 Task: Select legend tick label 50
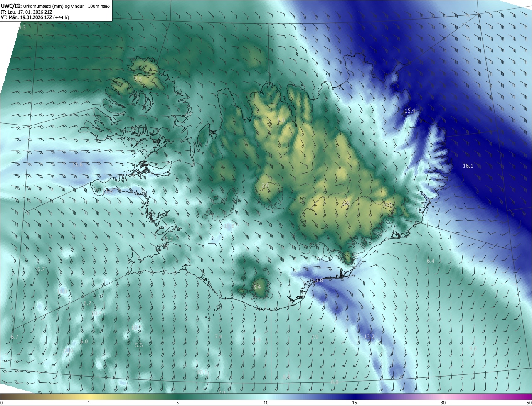point(529,403)
